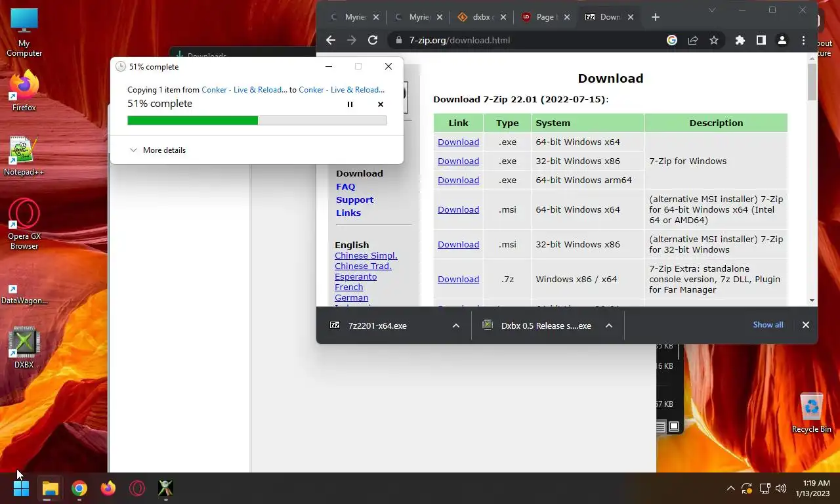840x504 pixels.
Task: Open Opera GX from the taskbar
Action: [x=137, y=488]
